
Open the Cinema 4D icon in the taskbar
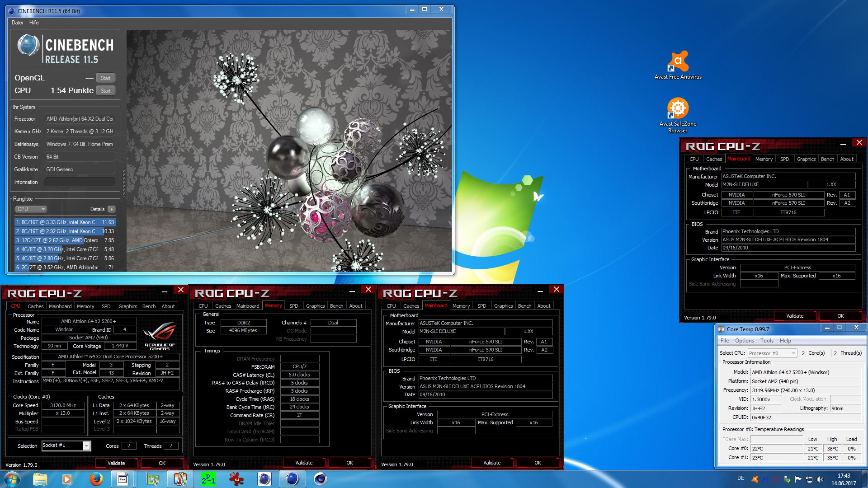coord(321,479)
